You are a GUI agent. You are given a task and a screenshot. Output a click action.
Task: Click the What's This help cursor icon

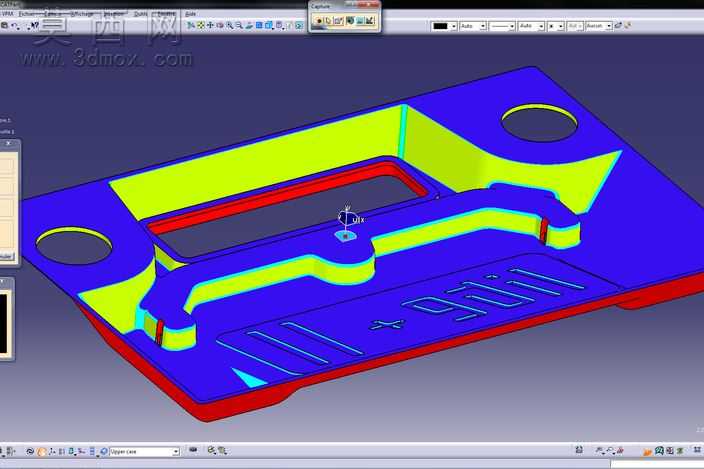click(x=35, y=26)
